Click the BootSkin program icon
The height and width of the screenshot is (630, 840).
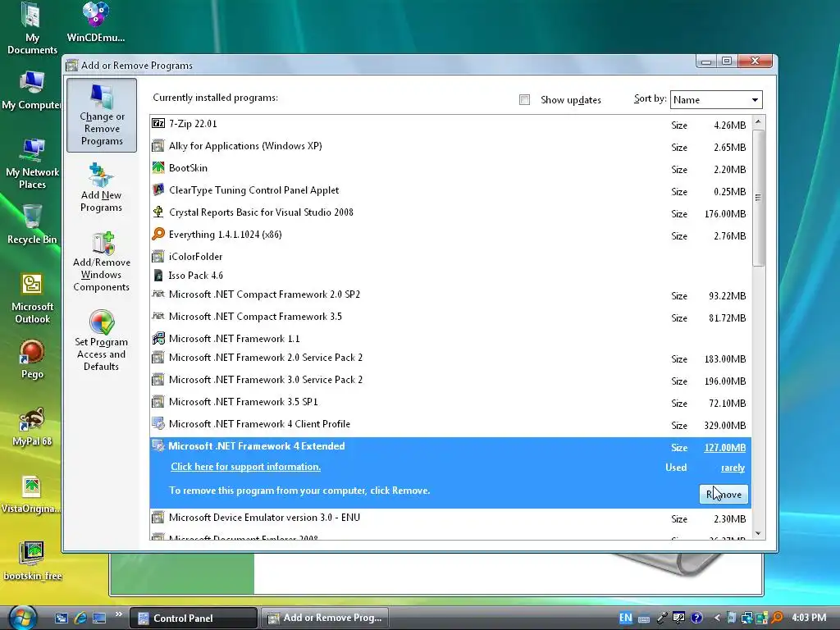click(158, 167)
